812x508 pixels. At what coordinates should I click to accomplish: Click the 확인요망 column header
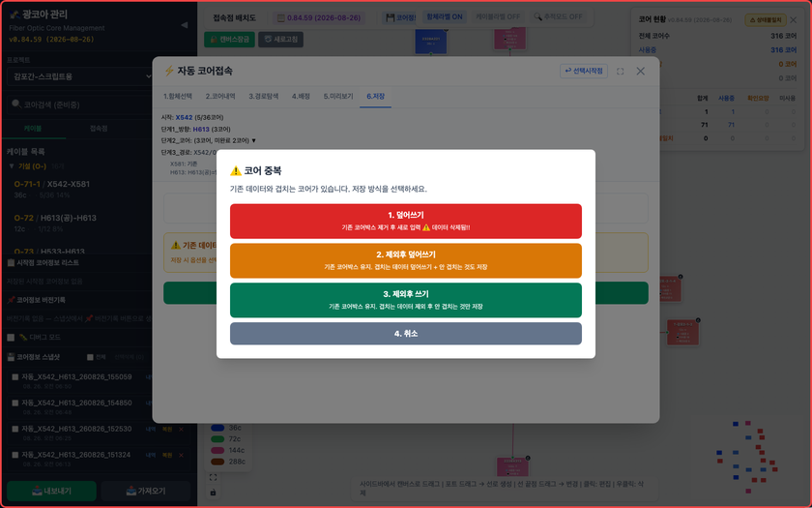point(758,98)
